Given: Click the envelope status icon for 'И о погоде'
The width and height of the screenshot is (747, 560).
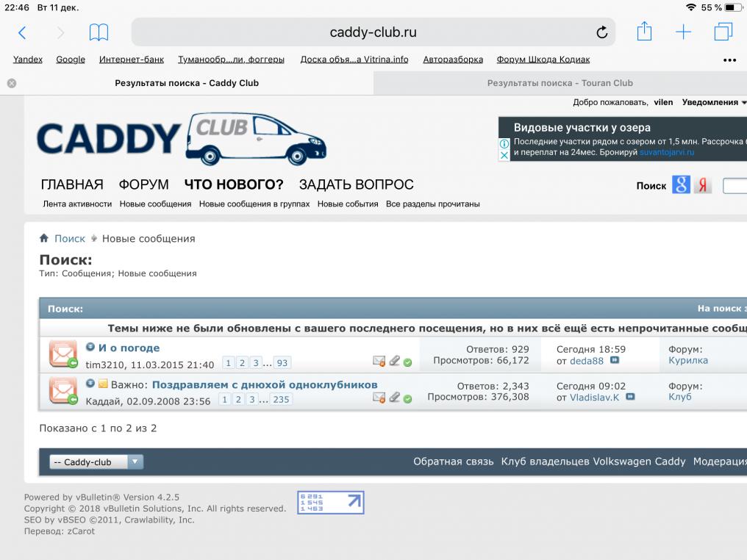Looking at the screenshot, I should click(x=63, y=354).
